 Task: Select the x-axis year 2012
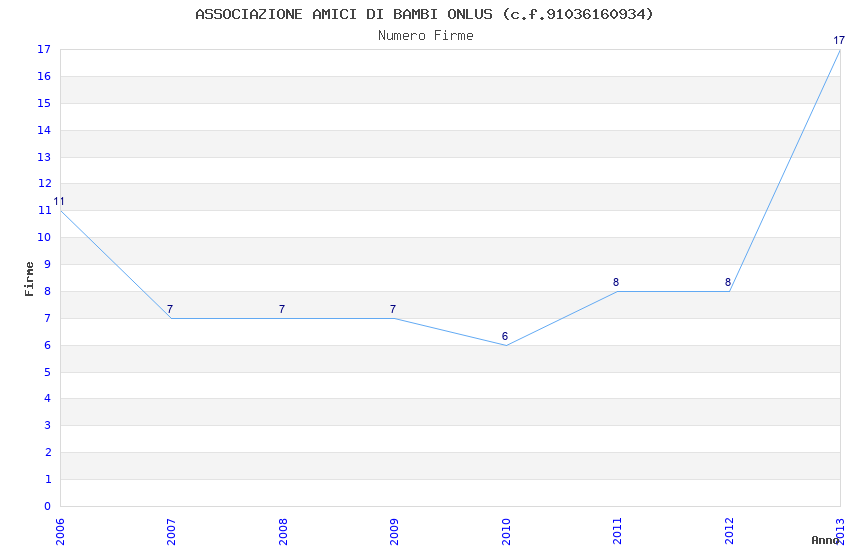coord(729,531)
